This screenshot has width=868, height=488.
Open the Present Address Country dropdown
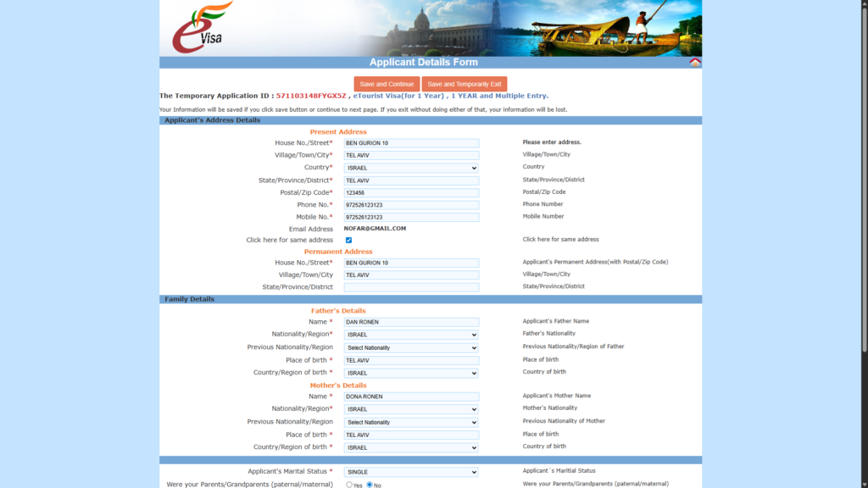[411, 168]
